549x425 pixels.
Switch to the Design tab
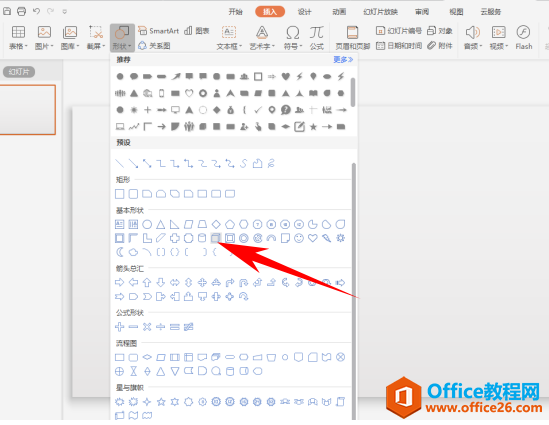[x=305, y=12]
